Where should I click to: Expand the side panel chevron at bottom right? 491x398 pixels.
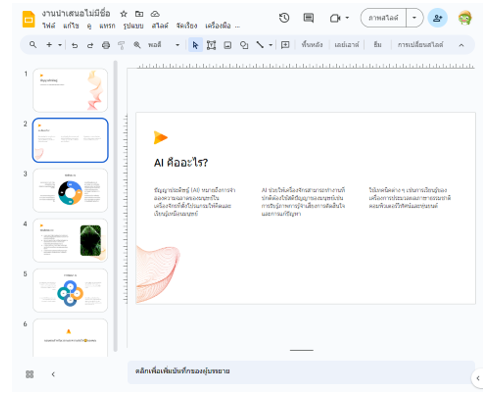(478, 378)
